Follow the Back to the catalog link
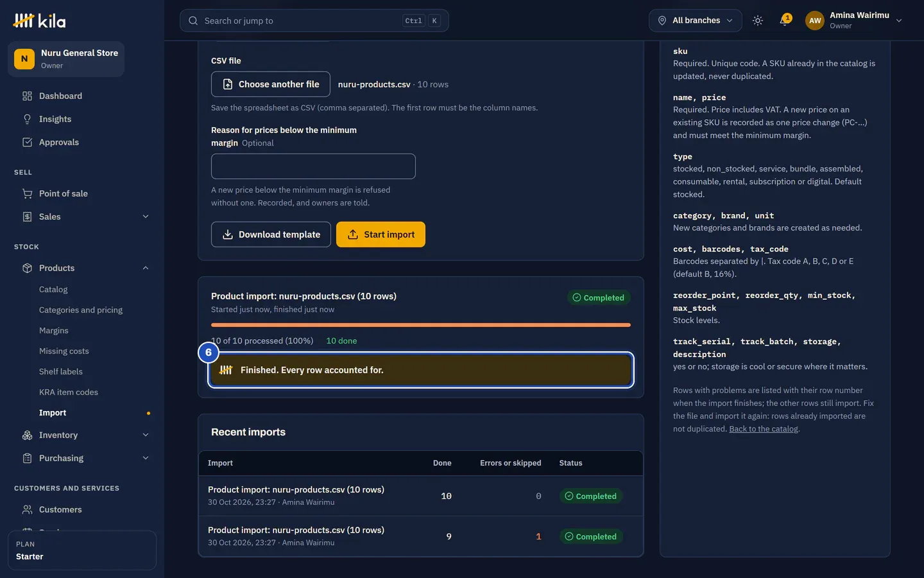Screen dimensions: 924x578 click(x=764, y=429)
